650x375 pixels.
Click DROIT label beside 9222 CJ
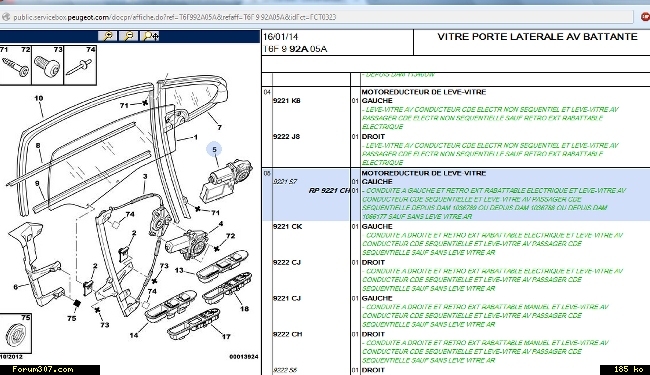pos(374,263)
